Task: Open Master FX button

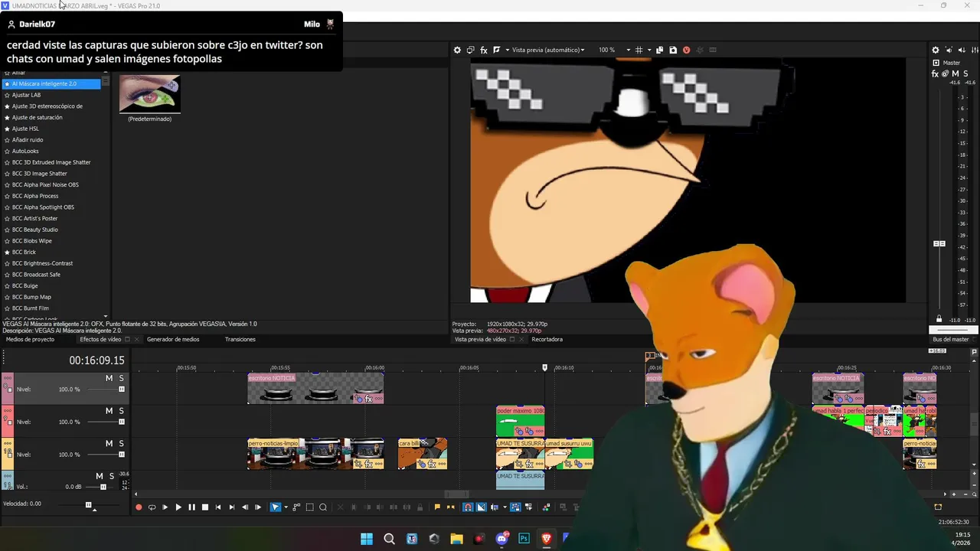Action: click(936, 73)
